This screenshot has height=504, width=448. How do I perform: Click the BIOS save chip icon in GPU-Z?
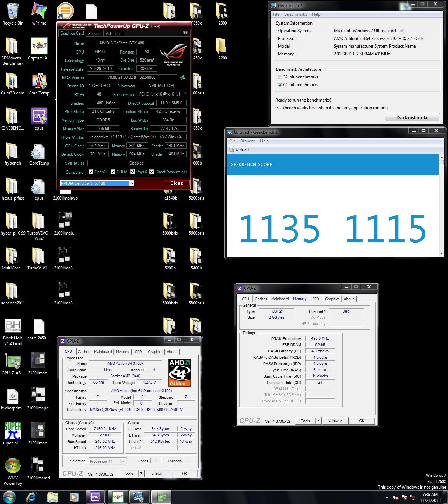point(182,77)
